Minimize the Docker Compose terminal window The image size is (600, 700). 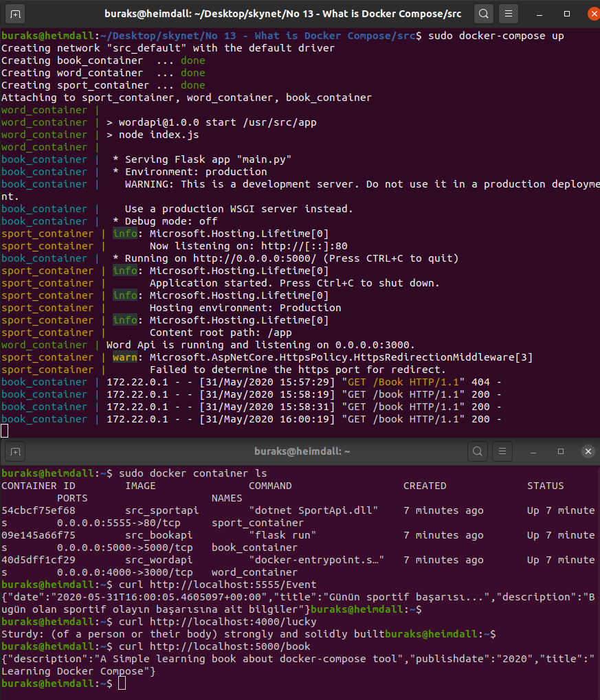(541, 13)
